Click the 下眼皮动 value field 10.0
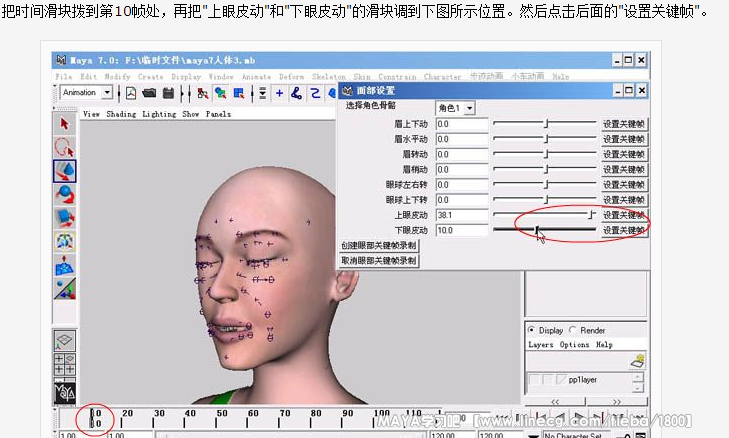 tap(462, 231)
